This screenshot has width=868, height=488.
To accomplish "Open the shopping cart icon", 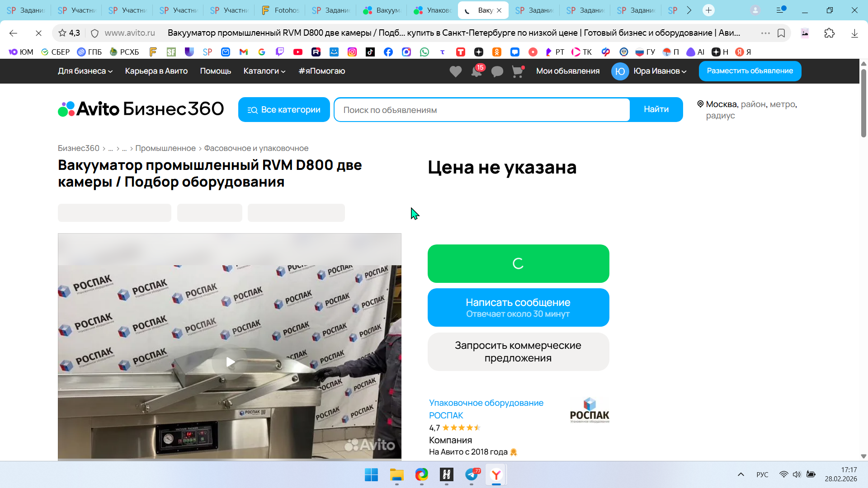I will point(518,71).
